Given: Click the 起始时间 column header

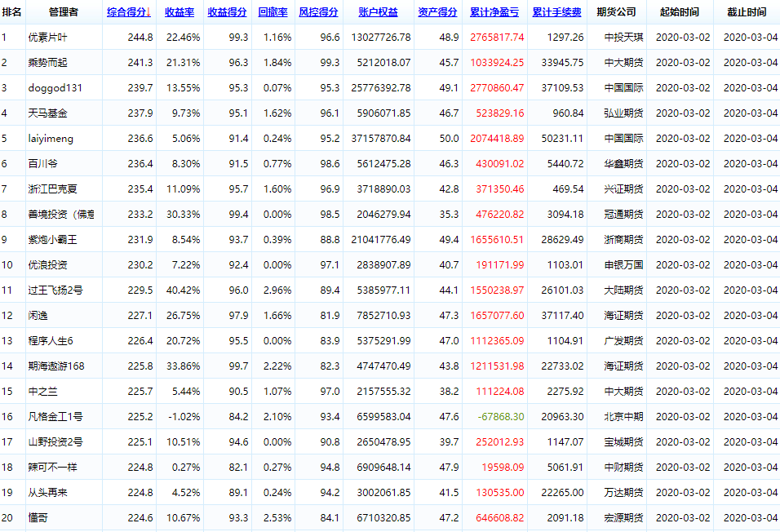Looking at the screenshot, I should pos(680,12).
